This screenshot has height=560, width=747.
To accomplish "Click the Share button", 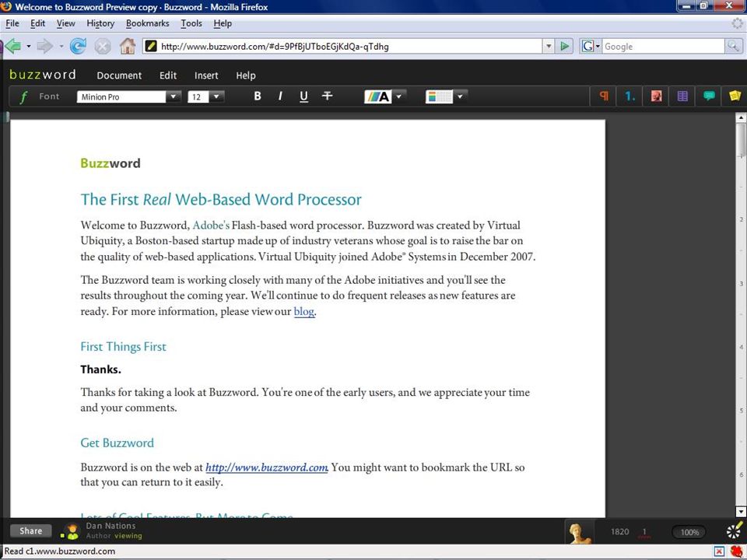I will click(x=30, y=531).
